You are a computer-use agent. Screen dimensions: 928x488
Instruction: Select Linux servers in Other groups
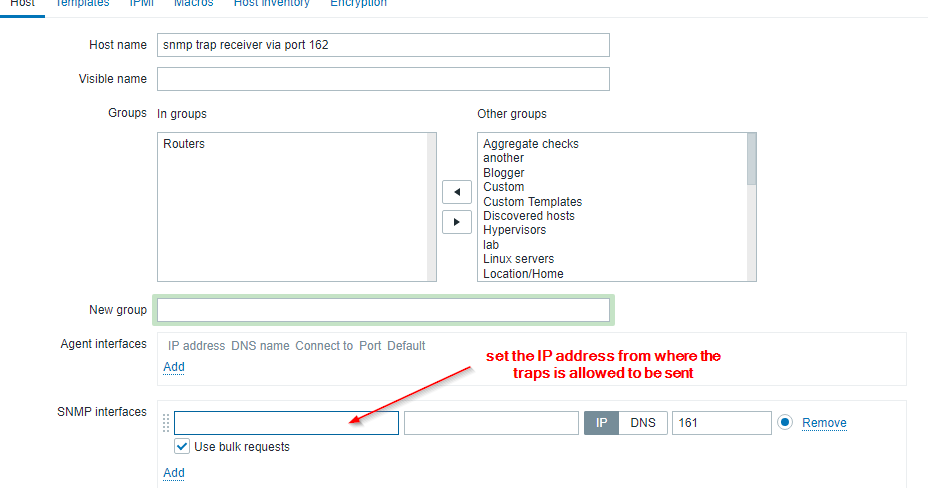click(518, 259)
